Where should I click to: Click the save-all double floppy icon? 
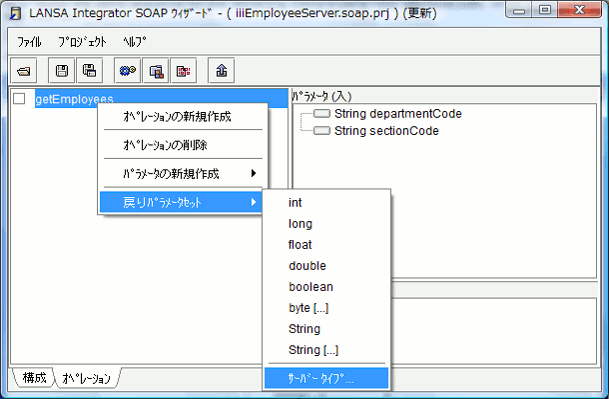click(x=90, y=71)
